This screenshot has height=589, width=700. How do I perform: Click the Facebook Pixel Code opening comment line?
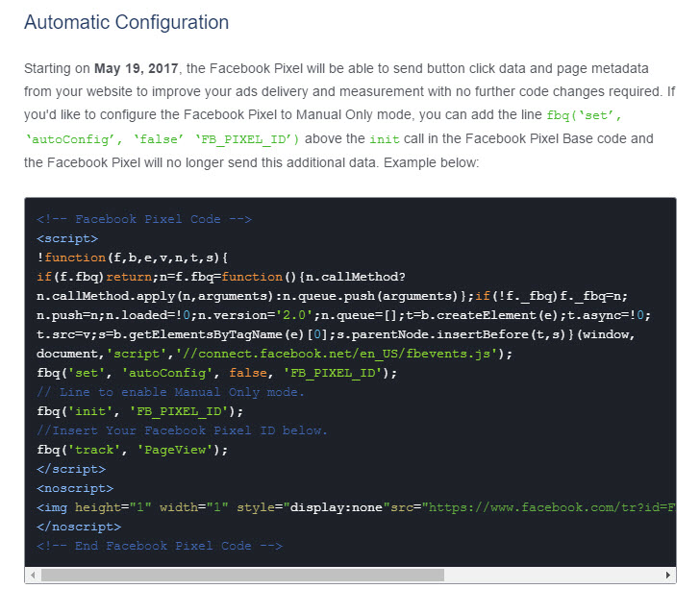coord(144,219)
